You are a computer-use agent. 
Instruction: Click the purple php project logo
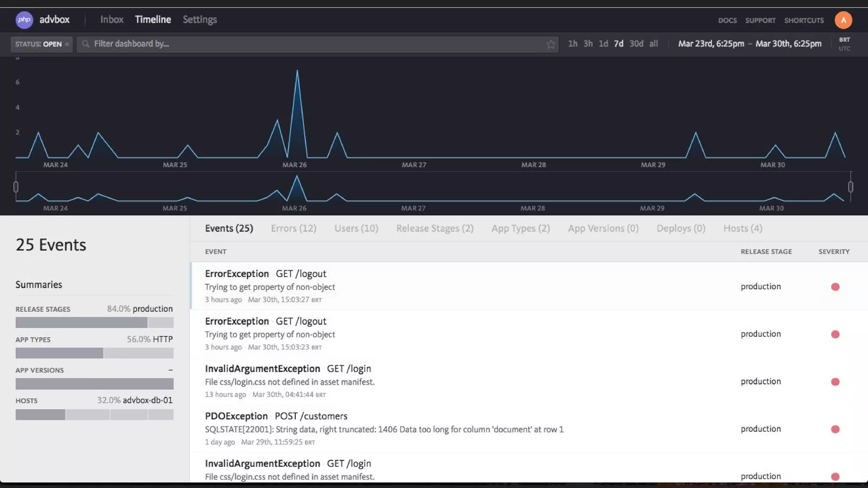(x=24, y=20)
